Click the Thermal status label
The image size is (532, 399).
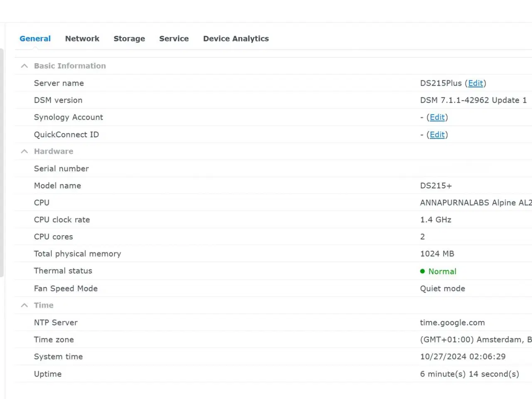pyautogui.click(x=63, y=271)
